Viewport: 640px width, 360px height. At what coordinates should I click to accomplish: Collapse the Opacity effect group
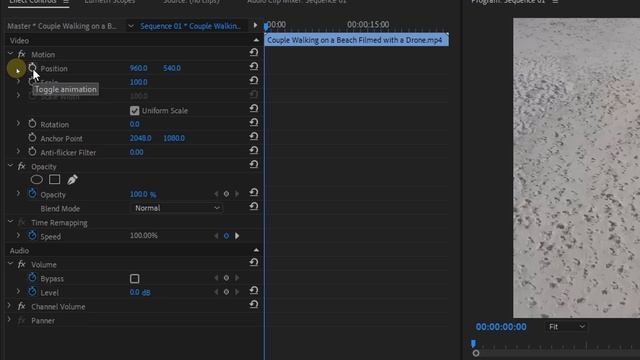pos(10,166)
